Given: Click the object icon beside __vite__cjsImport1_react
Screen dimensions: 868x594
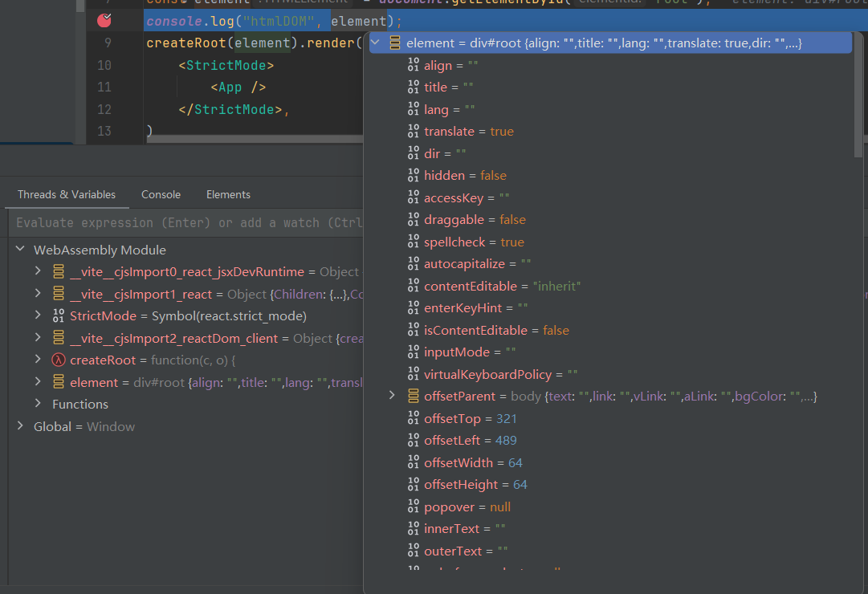Looking at the screenshot, I should (x=58, y=294).
